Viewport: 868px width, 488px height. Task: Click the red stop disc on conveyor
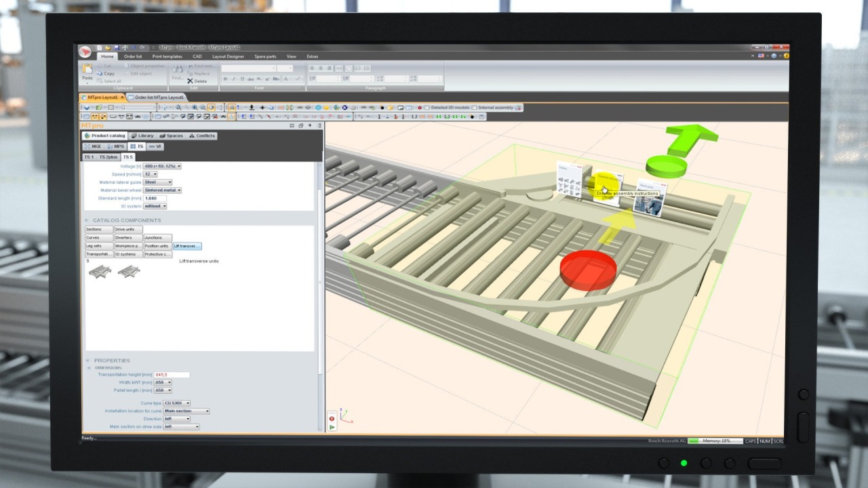588,268
